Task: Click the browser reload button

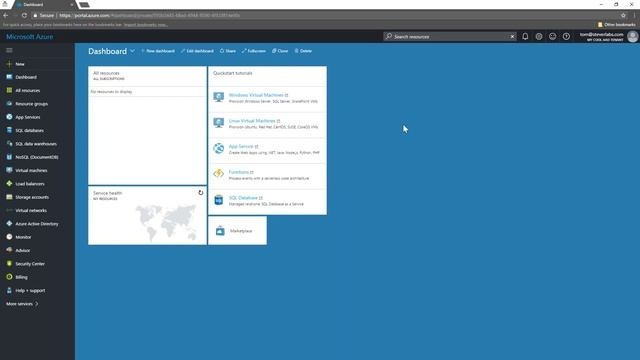Action: pos(24,16)
